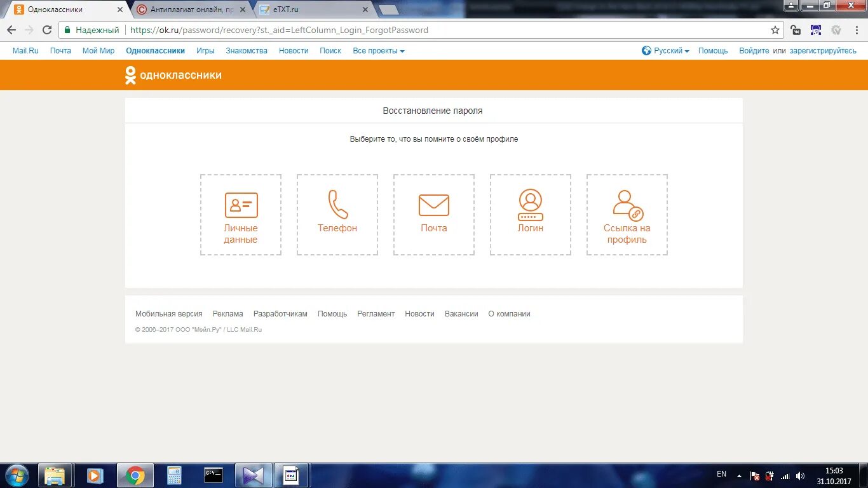
Task: Open Помощь footer link
Action: pyautogui.click(x=332, y=314)
